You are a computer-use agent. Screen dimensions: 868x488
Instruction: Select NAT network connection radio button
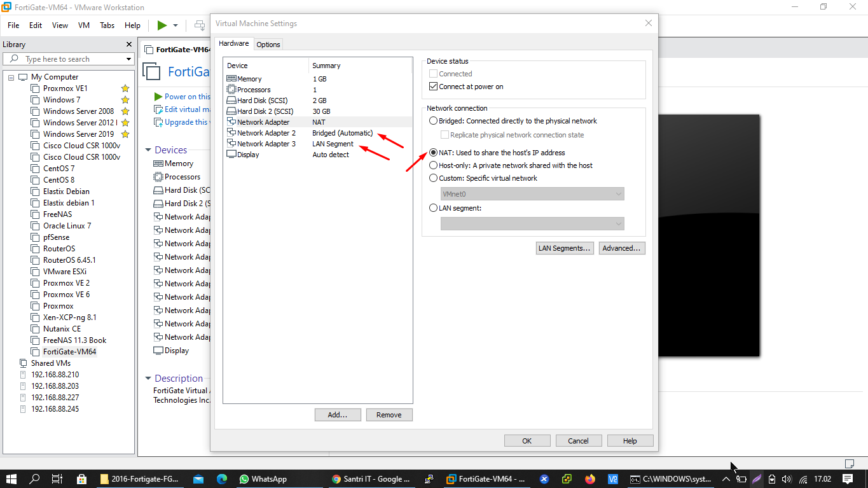pos(434,153)
